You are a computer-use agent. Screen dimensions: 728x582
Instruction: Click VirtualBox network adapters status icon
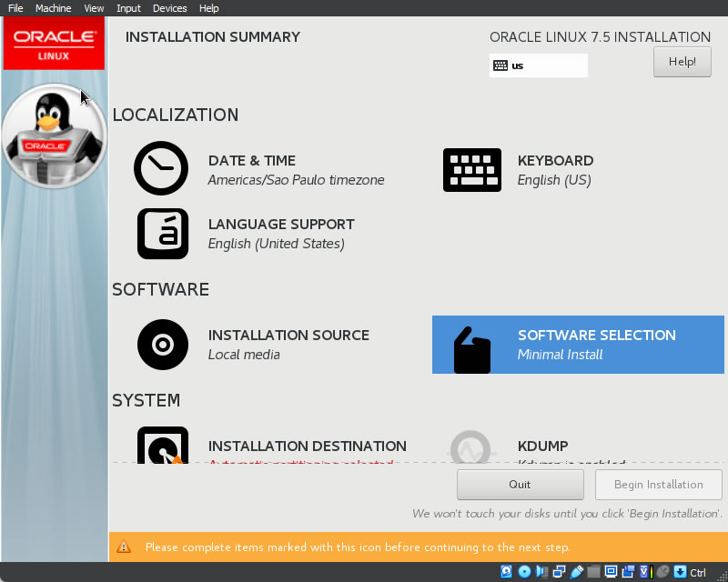[x=559, y=571]
